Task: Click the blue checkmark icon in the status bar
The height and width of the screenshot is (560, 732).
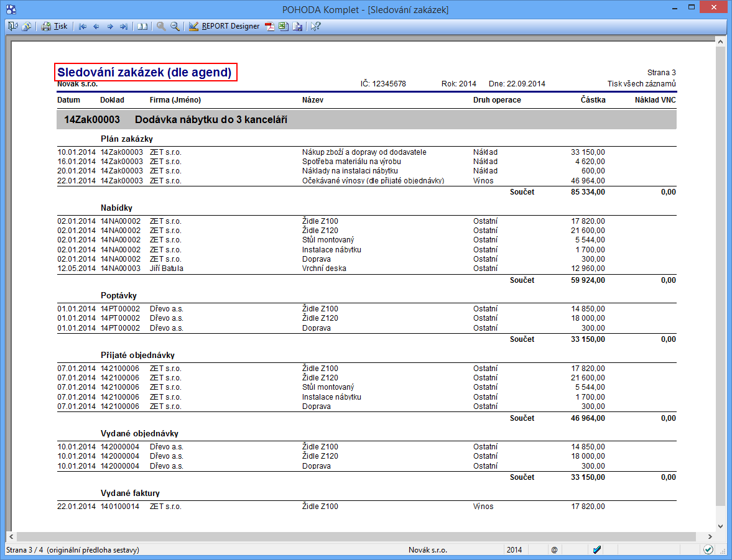Action: [597, 549]
